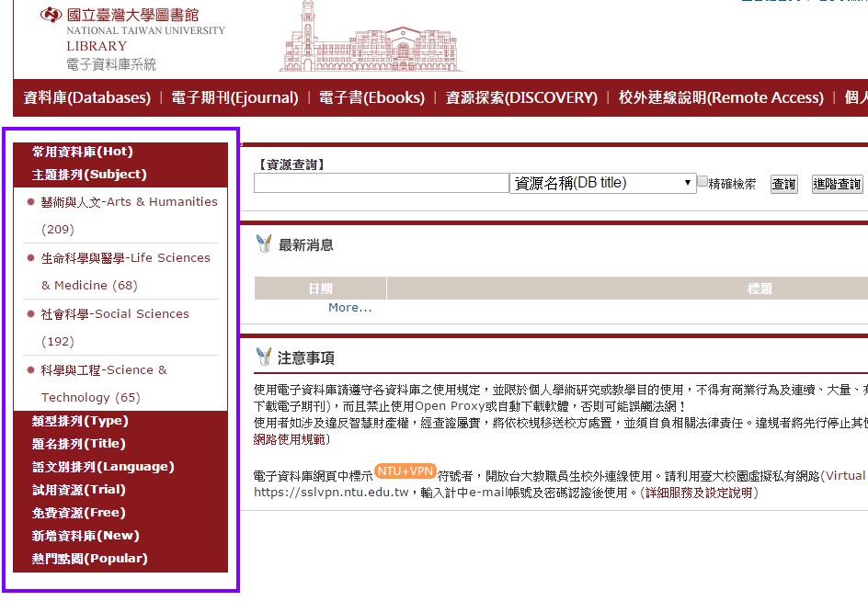Open 社會科學-Social Sciences (192)
The width and height of the screenshot is (868, 601).
(x=115, y=328)
